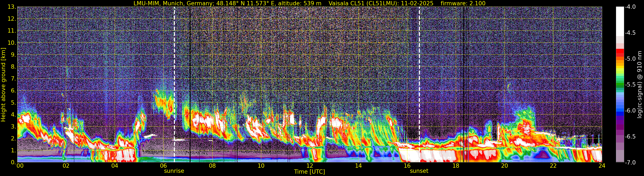Viewport: 644px width, 176px height.
Task: Click the '08' time axis tick label
Action: 212,166
